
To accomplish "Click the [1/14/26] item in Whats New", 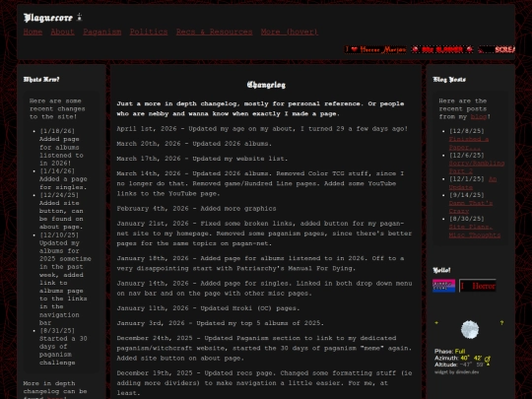I will click(63, 179).
